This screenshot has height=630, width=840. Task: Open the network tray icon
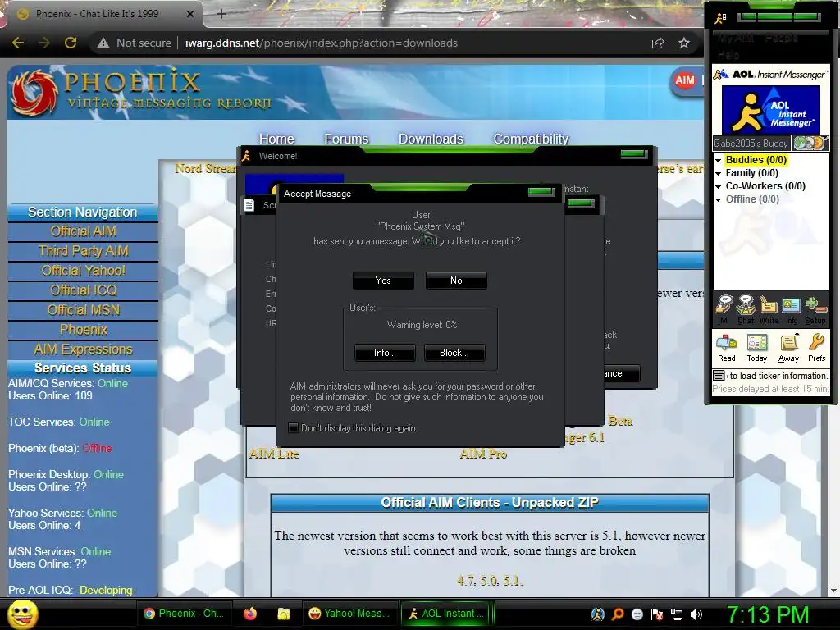pos(677,614)
